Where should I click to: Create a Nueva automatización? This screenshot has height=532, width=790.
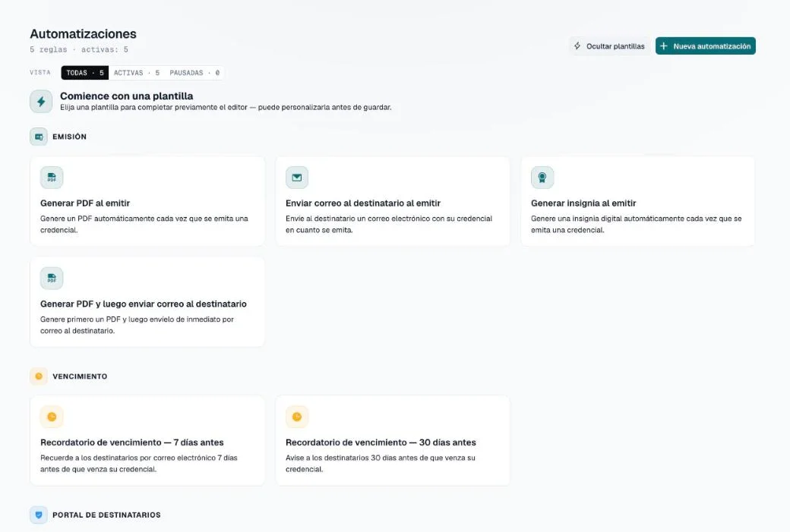point(706,46)
